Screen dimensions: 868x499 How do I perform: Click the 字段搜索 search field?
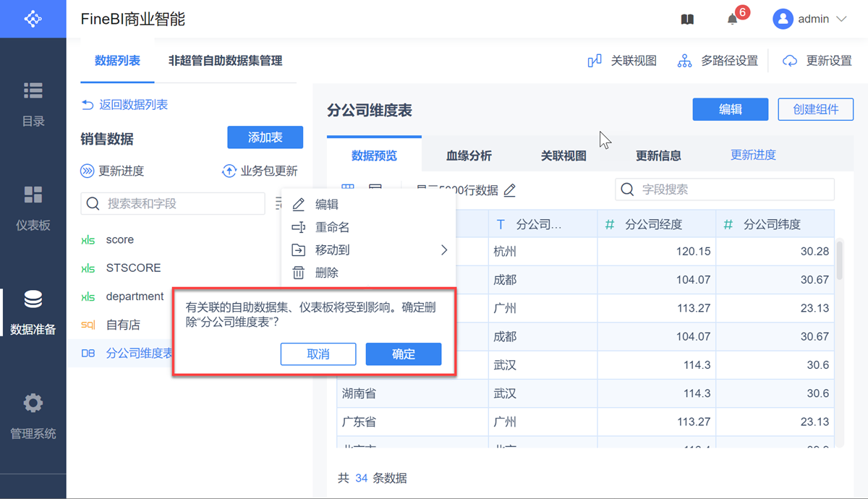[724, 189]
